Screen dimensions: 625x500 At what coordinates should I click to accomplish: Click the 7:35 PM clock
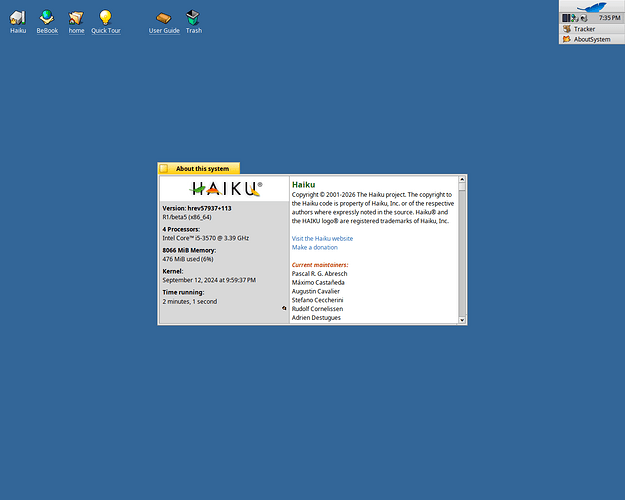(609, 18)
